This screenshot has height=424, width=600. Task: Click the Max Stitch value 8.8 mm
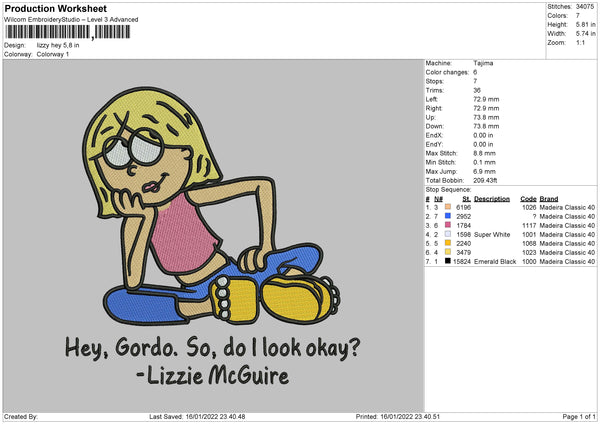coord(484,153)
